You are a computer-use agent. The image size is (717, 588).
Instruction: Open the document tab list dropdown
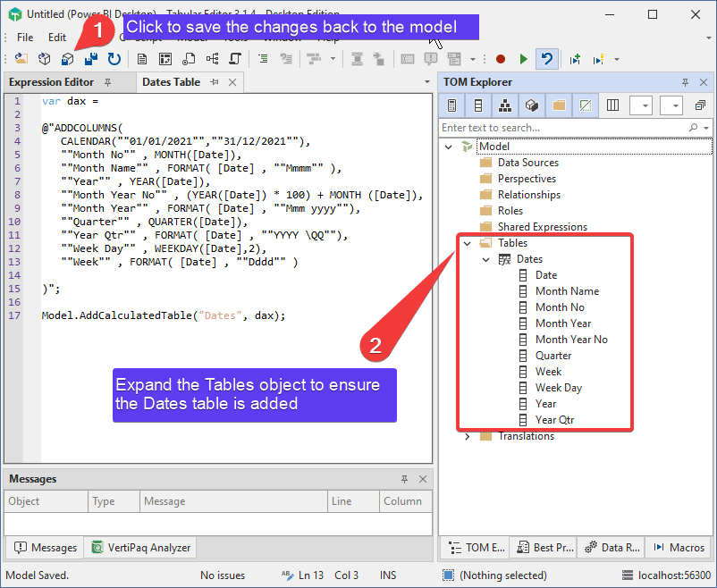click(x=427, y=82)
